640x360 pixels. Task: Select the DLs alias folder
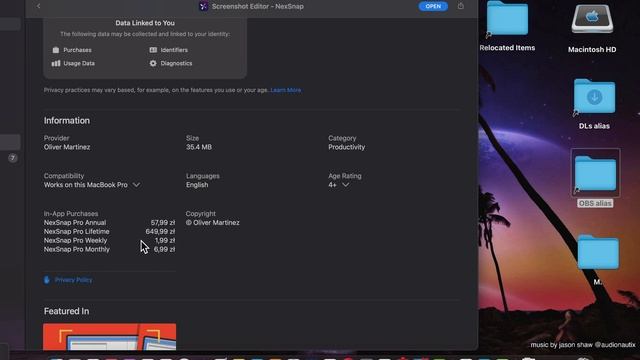[594, 96]
